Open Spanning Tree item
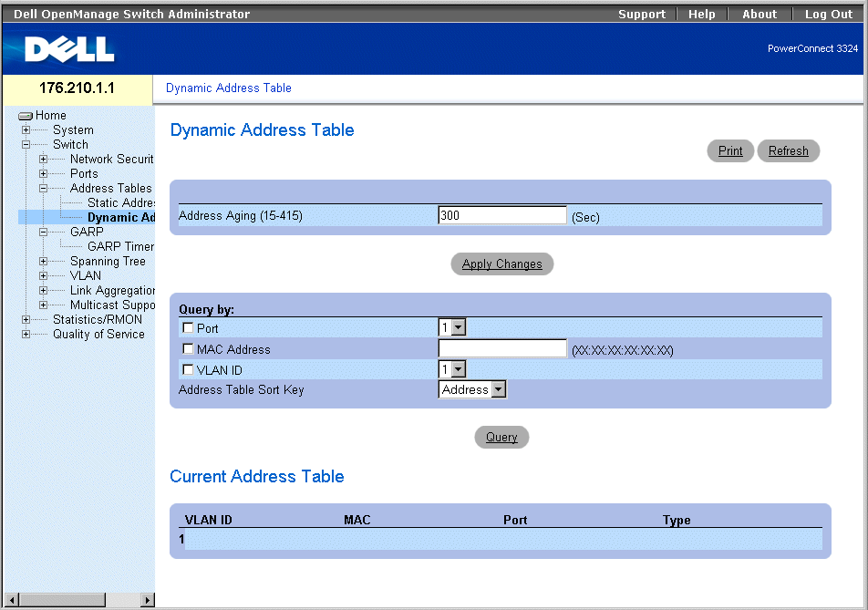 point(108,262)
